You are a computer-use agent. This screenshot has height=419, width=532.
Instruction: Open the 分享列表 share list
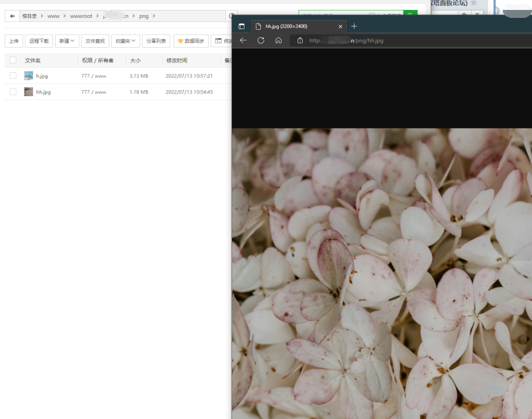point(156,41)
